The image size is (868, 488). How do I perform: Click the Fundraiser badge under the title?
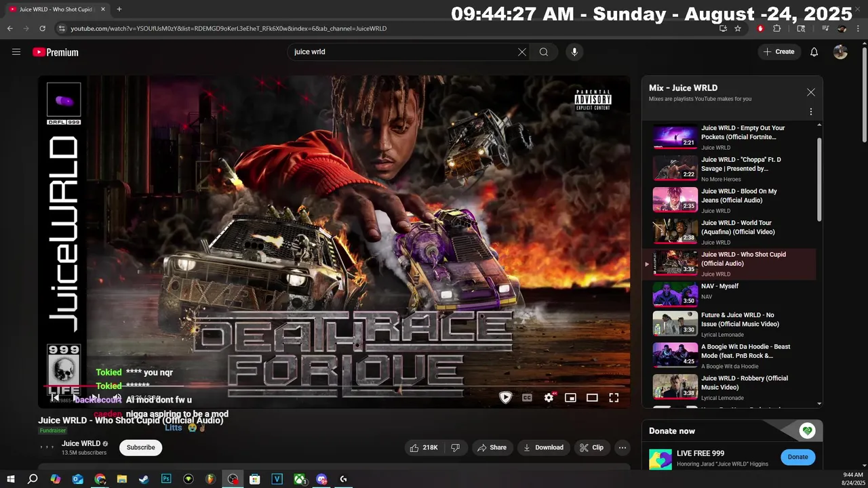(x=53, y=430)
